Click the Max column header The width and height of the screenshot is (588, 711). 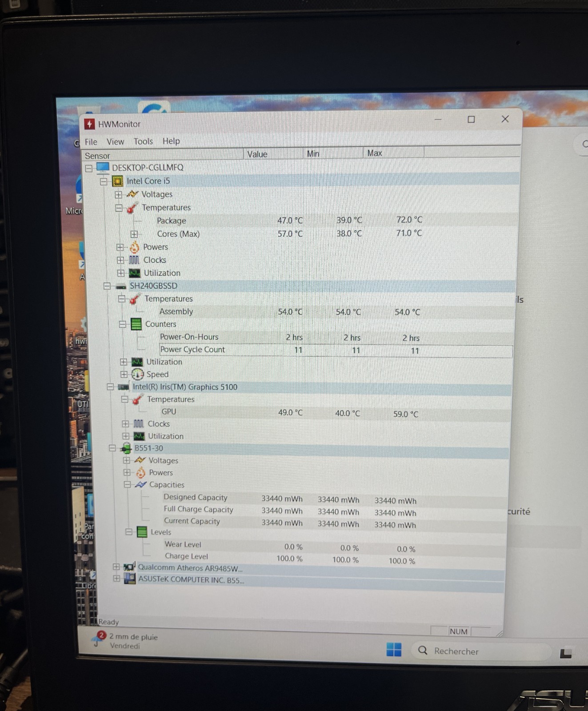pyautogui.click(x=394, y=153)
